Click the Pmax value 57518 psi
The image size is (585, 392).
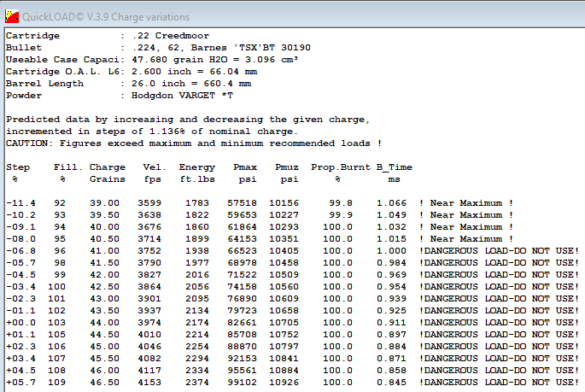pos(243,203)
